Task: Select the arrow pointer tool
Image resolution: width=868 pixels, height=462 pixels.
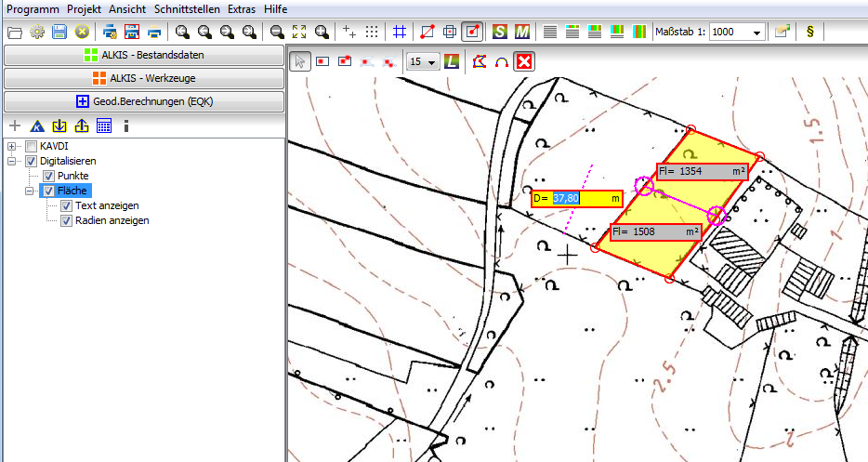Action: 300,61
